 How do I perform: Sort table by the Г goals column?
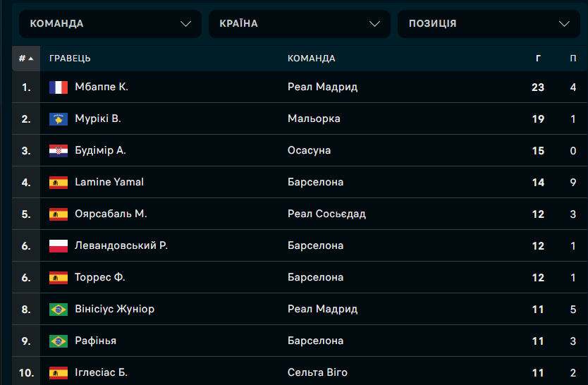tap(538, 59)
